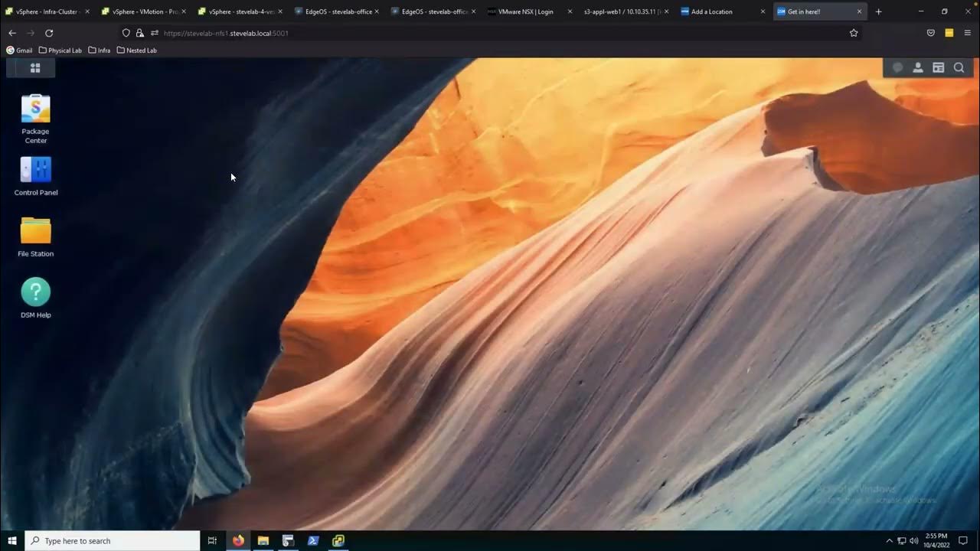Open the Firefox application menu
Viewport: 980px width, 551px height.
[968, 33]
